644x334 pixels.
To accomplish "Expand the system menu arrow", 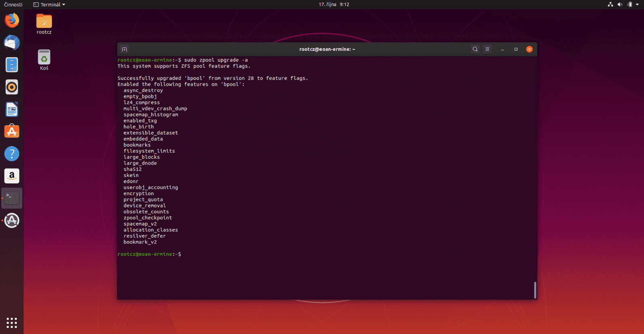I will point(638,4).
